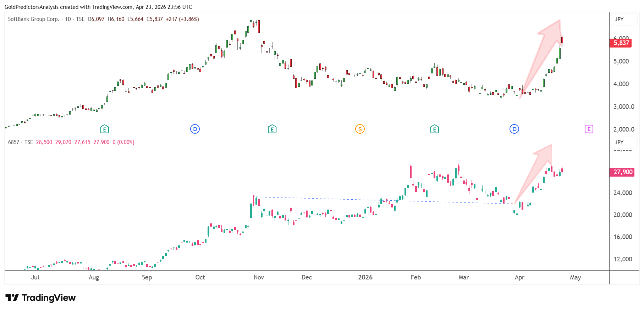644x311 pixels.
Task: Click the 0 (0.00%) change value
Action: pyautogui.click(x=123, y=142)
